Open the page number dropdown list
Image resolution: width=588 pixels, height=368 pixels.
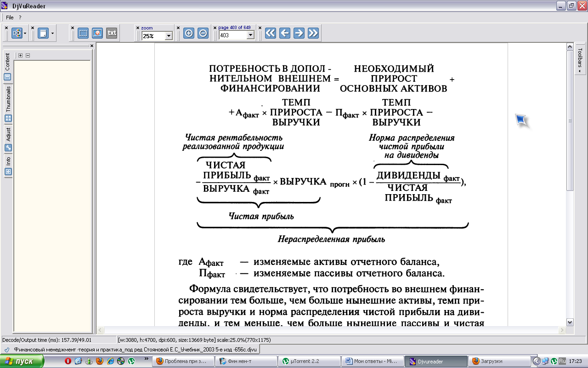pyautogui.click(x=250, y=35)
